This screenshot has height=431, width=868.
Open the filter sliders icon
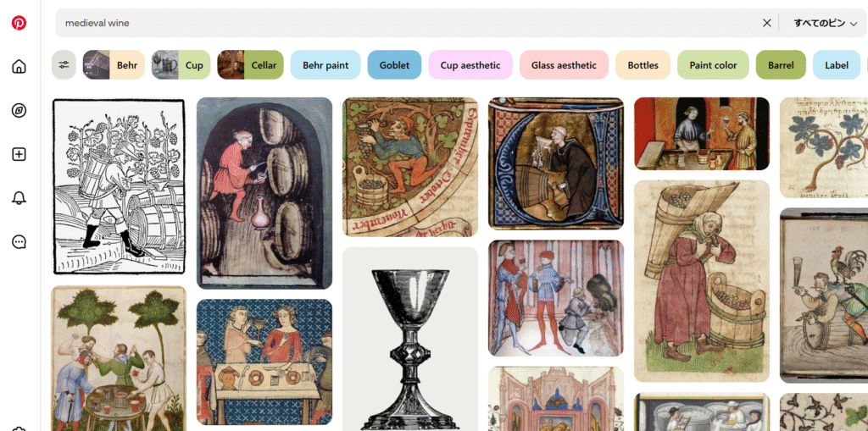[x=64, y=64]
